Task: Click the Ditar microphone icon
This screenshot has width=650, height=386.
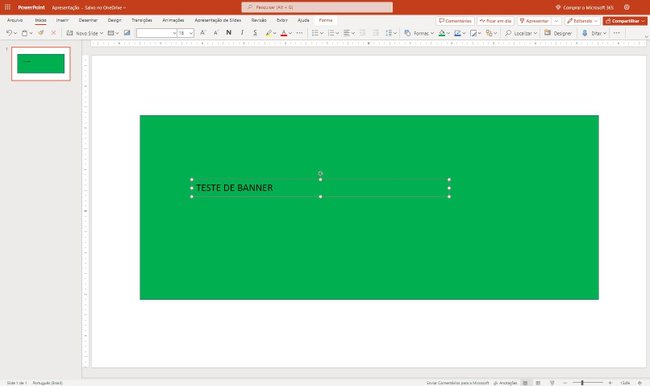Action: click(x=585, y=33)
